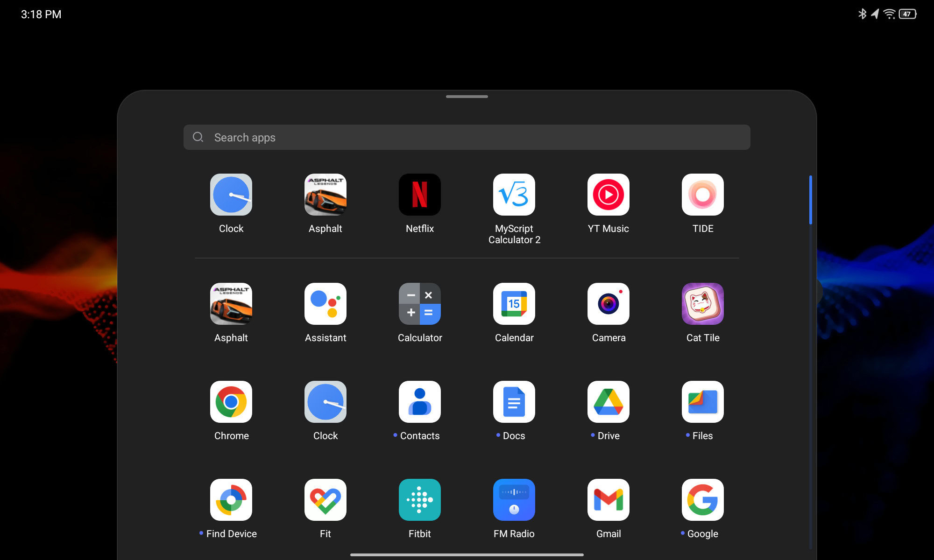Screen dimensions: 934x560
Task: Open Find Device app
Action: [231, 499]
